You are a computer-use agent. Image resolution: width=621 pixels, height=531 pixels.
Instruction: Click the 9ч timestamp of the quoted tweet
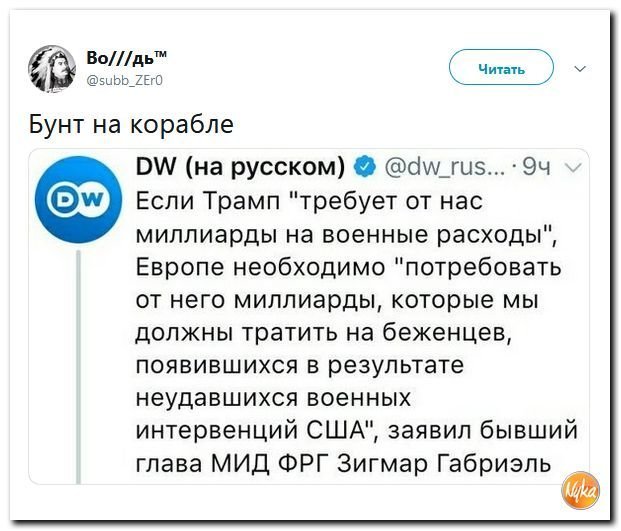[537, 168]
